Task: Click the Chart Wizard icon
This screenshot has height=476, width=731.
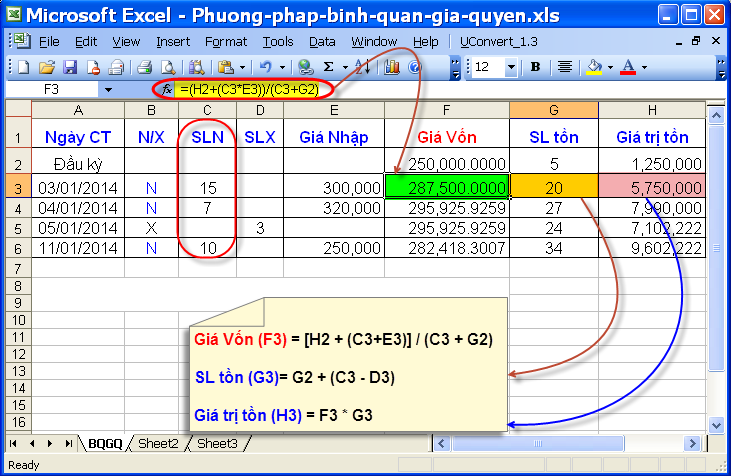Action: 391,67
